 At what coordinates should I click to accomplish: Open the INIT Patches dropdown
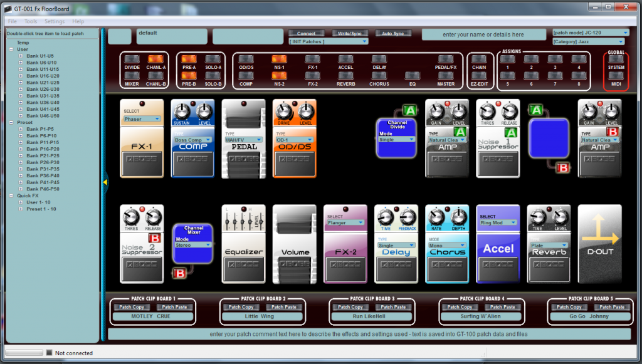click(x=329, y=41)
